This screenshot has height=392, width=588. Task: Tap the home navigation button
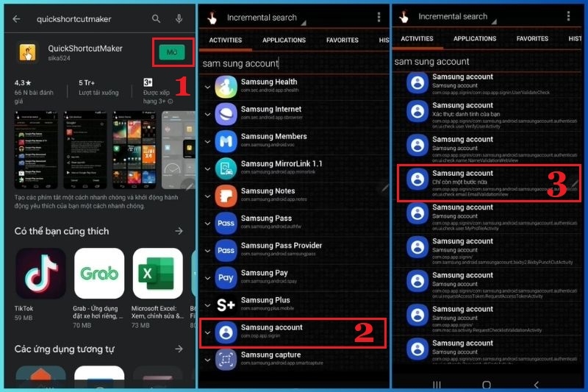pos(487,385)
